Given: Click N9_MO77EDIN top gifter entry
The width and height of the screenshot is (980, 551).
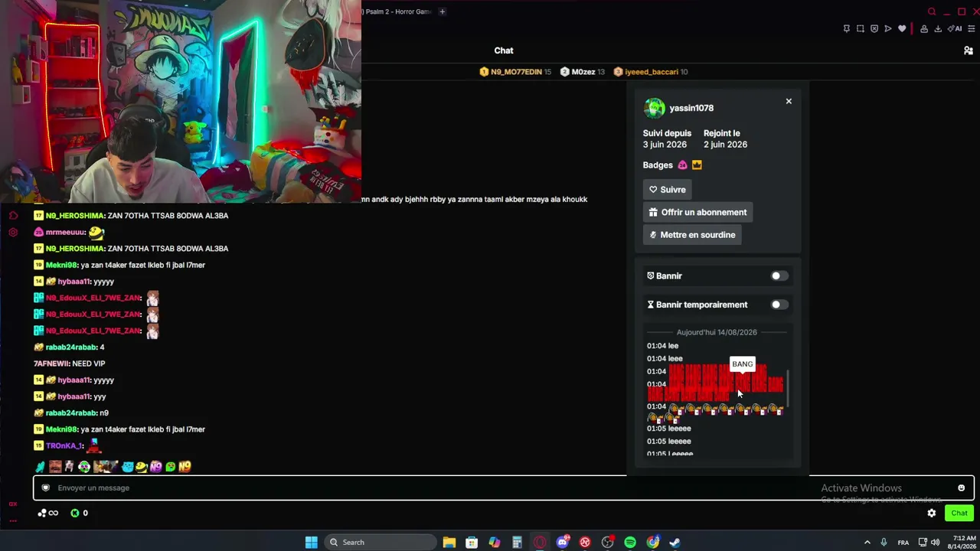Looking at the screenshot, I should point(515,72).
